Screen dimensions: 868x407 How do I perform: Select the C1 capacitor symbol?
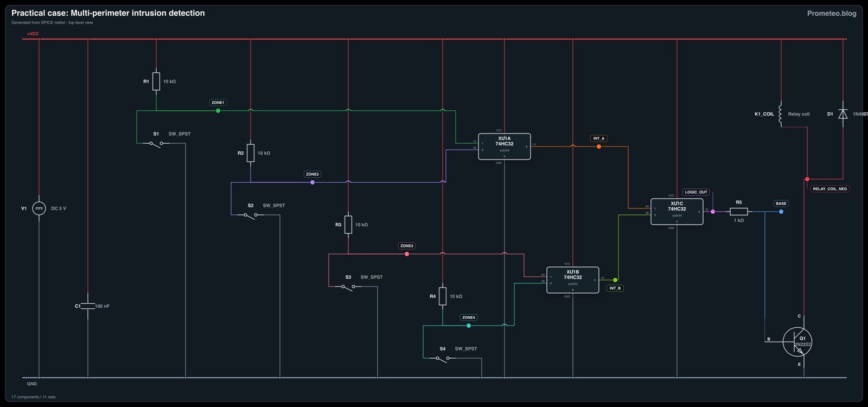pos(88,306)
